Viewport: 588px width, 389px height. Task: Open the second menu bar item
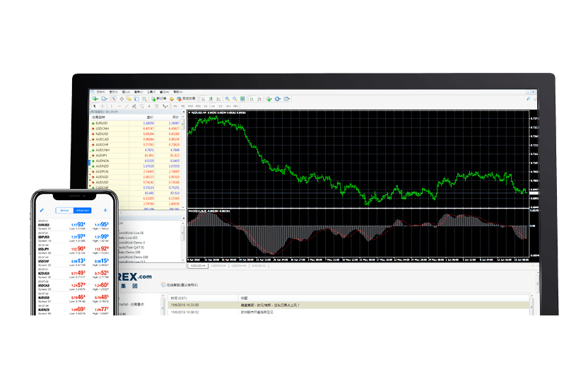[x=114, y=92]
